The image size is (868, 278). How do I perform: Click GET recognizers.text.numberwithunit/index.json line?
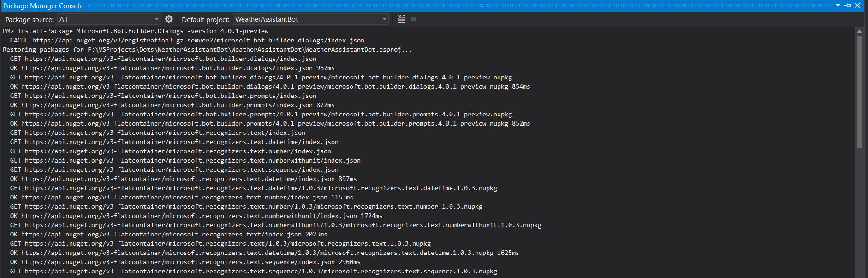(185, 160)
